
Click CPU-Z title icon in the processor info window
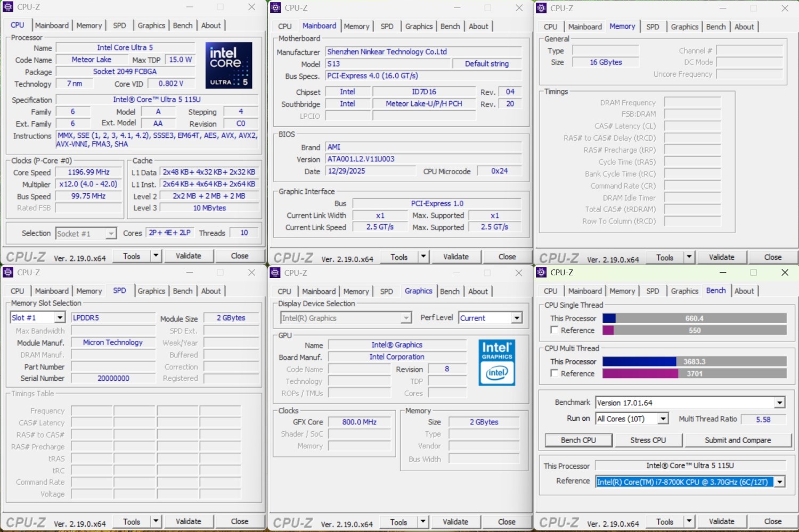8,7
